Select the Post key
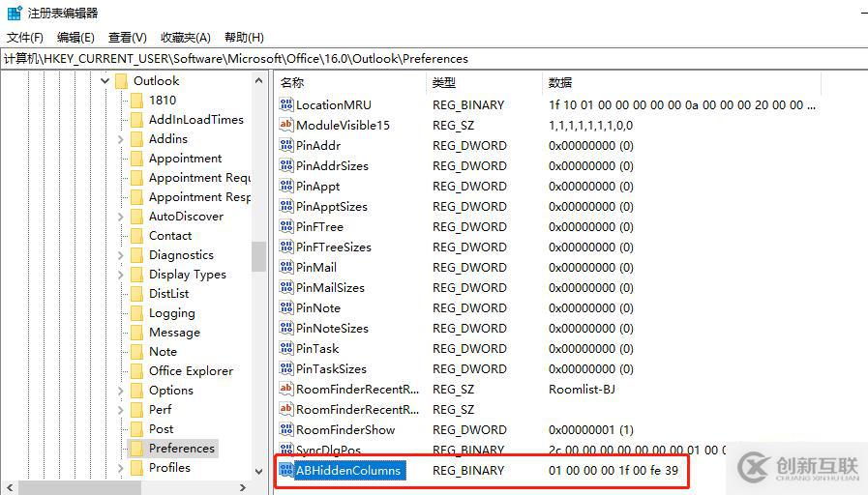The image size is (868, 495). click(161, 429)
